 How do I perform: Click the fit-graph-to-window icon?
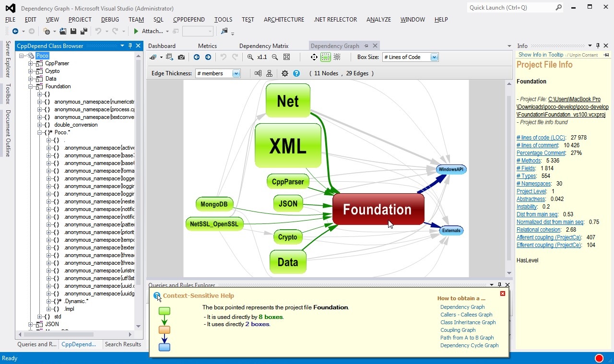pos(287,57)
